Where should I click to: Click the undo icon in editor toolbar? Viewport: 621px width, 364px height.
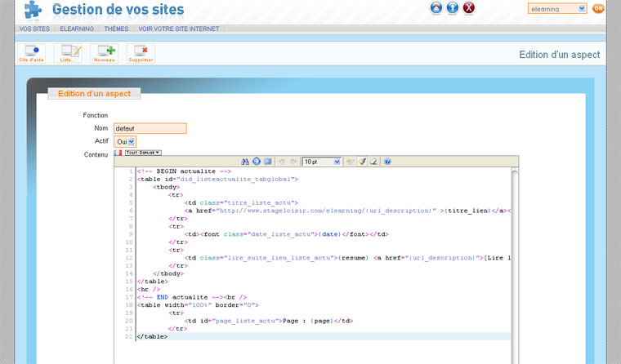pyautogui.click(x=282, y=162)
